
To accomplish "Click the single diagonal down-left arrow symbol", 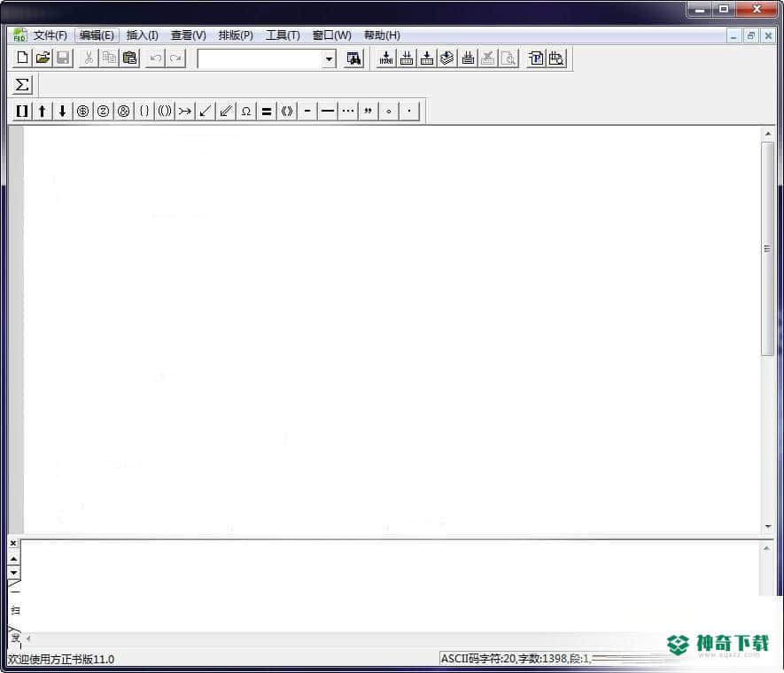I will [x=206, y=111].
